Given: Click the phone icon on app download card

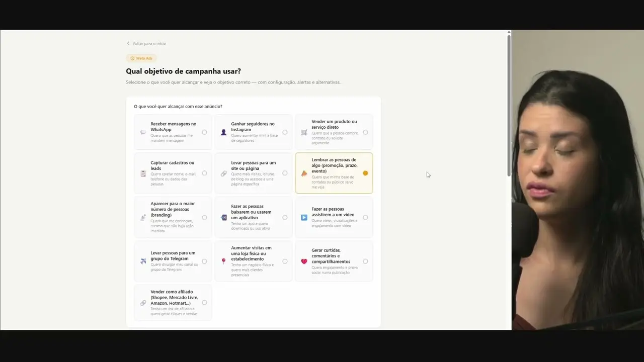Looking at the screenshot, I should click(x=223, y=217).
